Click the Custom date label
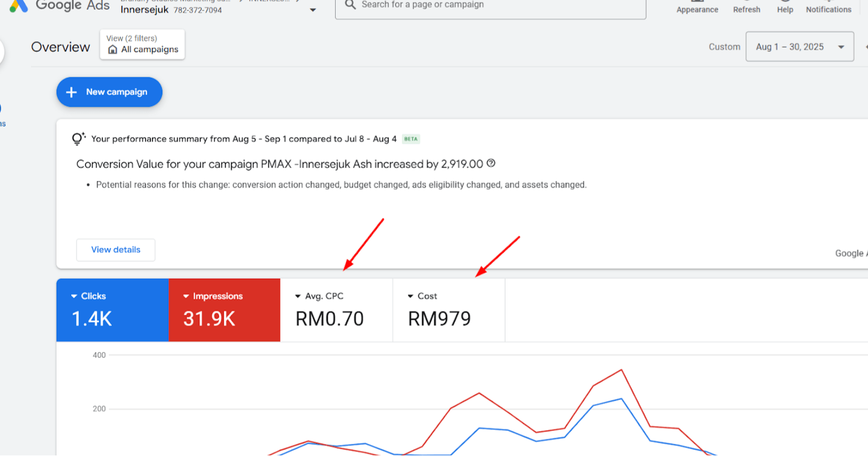The image size is (868, 456). tap(724, 47)
